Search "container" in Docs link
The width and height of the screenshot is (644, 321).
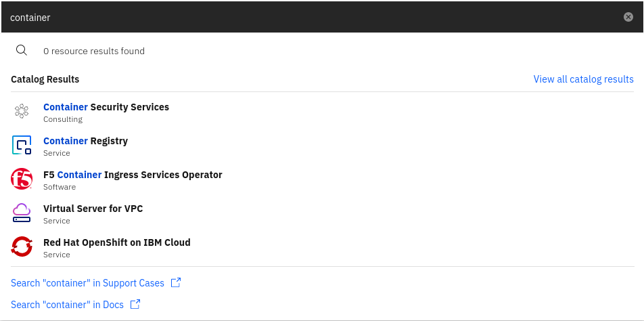67,305
